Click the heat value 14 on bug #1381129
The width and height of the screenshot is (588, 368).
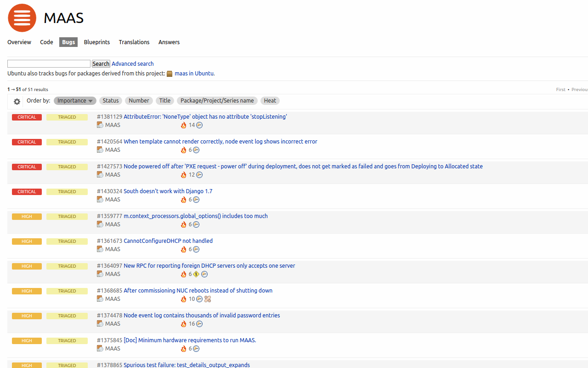tap(192, 125)
